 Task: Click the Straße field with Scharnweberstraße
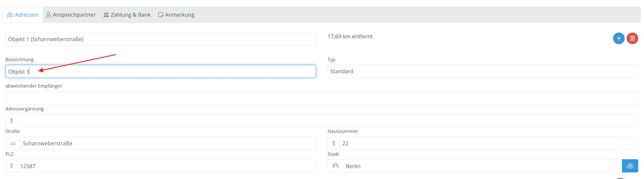[168, 143]
